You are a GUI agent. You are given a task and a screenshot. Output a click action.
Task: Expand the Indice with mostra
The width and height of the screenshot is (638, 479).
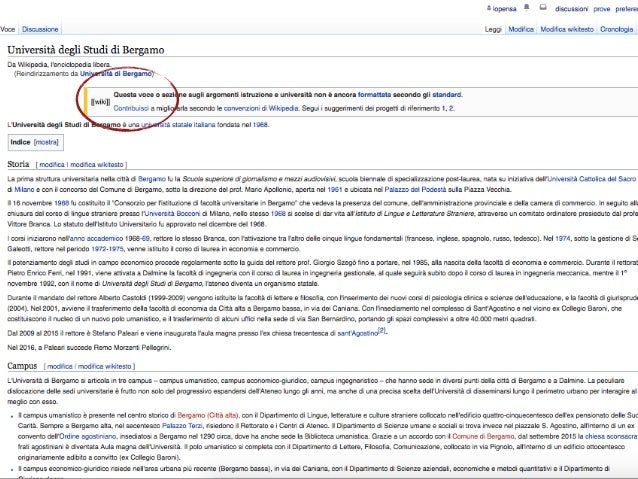(46, 142)
